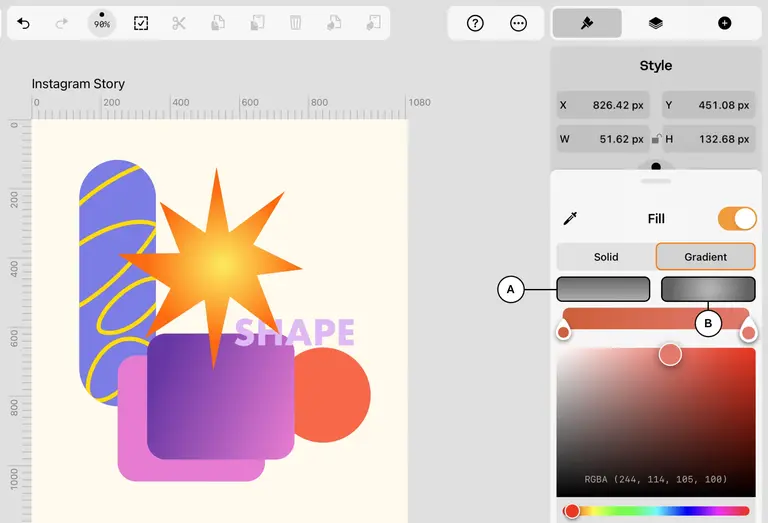Click the X position field
The height and width of the screenshot is (523, 768).
pos(603,105)
